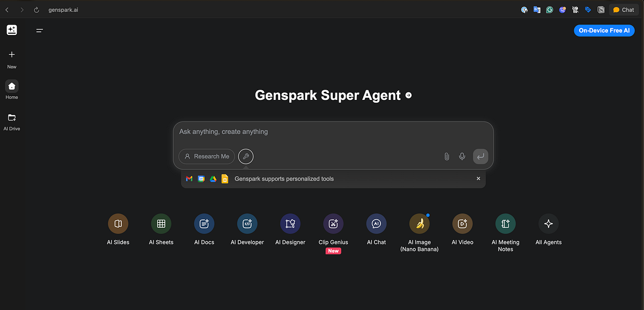The width and height of the screenshot is (644, 310).
Task: Click the On-Device Free AI button
Action: tap(604, 31)
